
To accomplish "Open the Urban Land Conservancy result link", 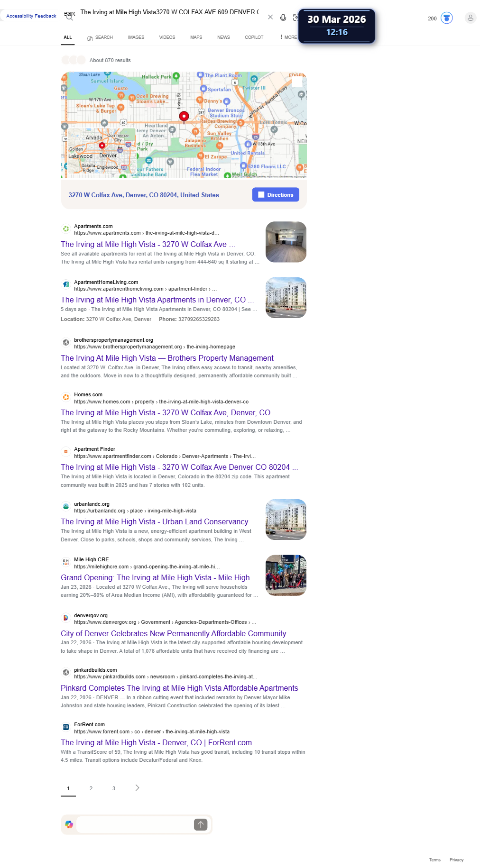I will point(155,521).
